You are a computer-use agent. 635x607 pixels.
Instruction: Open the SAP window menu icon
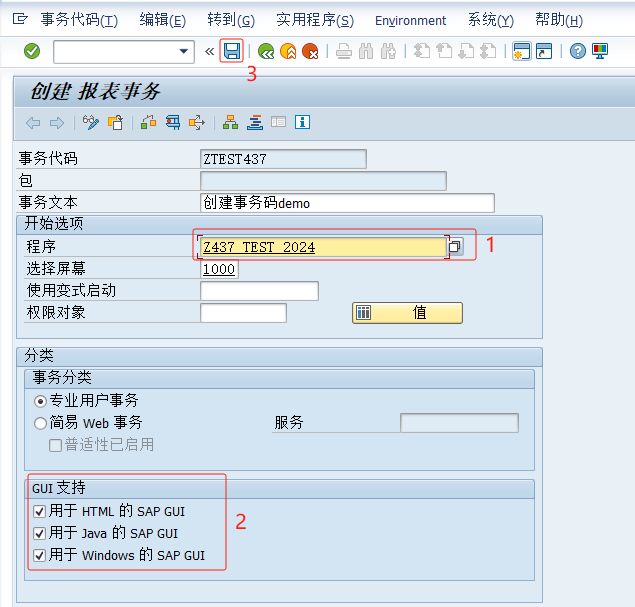(19, 19)
